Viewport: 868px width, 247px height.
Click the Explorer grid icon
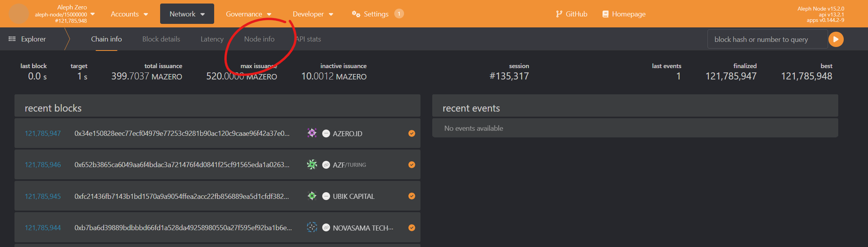12,39
